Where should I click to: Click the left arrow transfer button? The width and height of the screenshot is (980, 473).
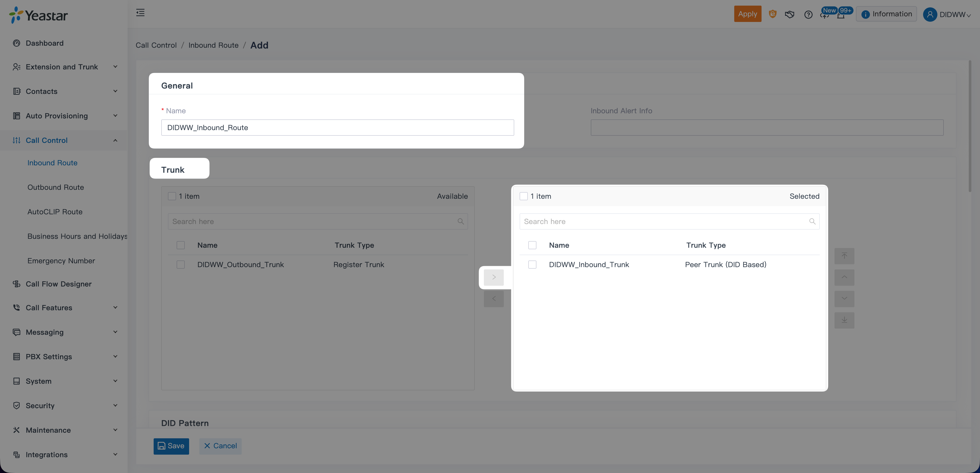(x=493, y=299)
